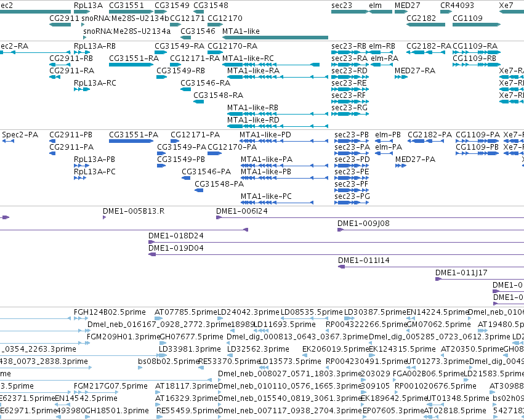Select the MTA1-like gene label

tap(241, 31)
